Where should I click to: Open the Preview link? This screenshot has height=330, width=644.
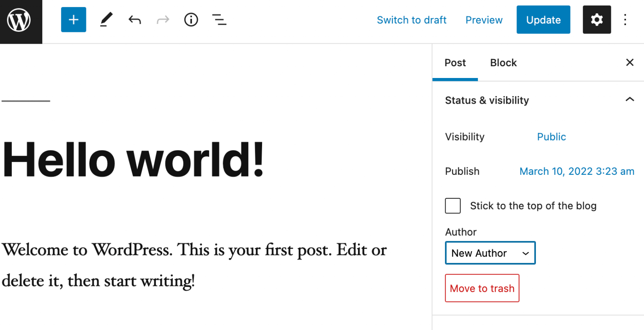coord(483,20)
